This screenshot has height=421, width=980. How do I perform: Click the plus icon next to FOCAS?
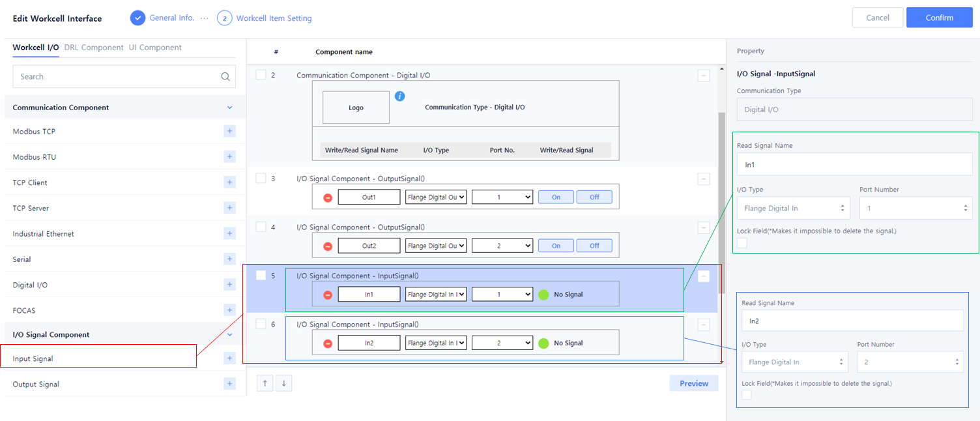(x=229, y=310)
